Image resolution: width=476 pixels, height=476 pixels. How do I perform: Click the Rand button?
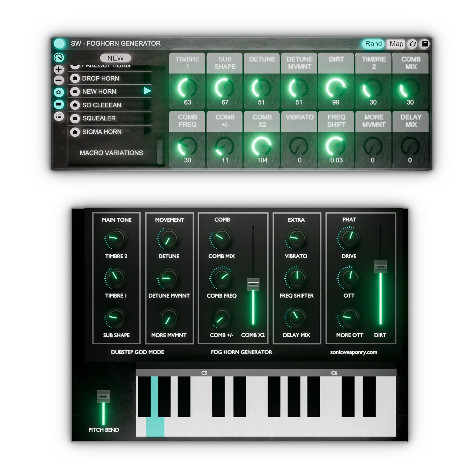(373, 44)
